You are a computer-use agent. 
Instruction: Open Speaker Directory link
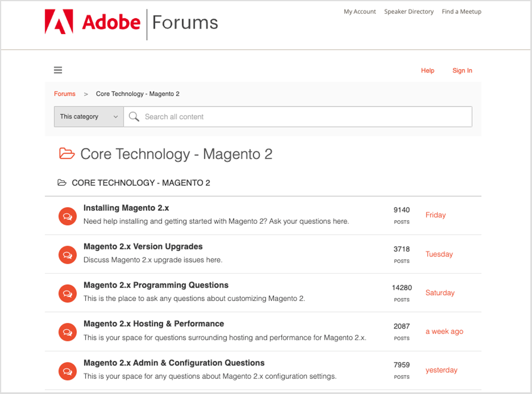[409, 11]
